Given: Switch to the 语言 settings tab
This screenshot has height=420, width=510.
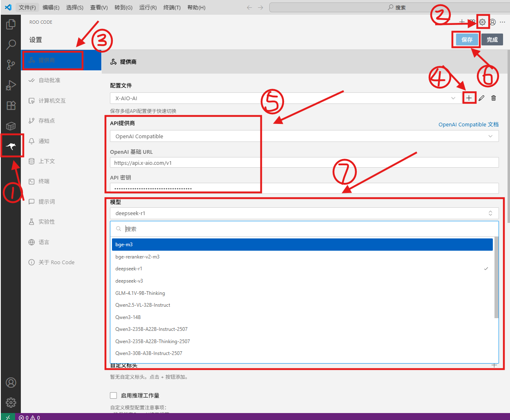Looking at the screenshot, I should coord(61,242).
